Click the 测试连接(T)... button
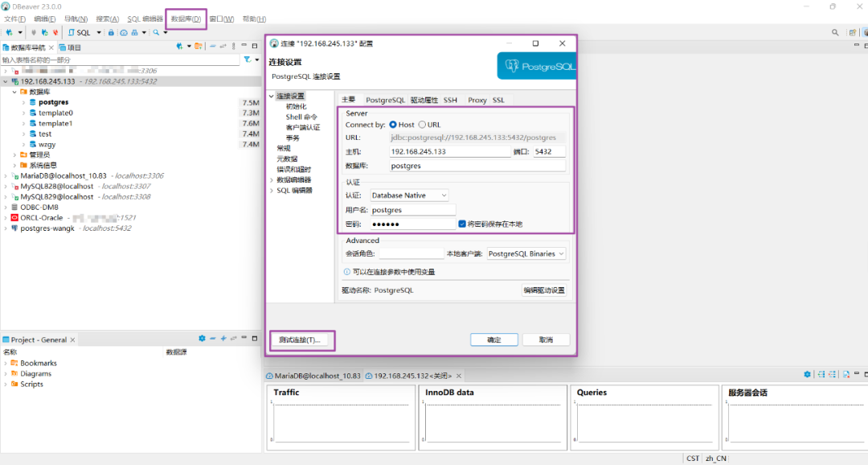 point(300,339)
